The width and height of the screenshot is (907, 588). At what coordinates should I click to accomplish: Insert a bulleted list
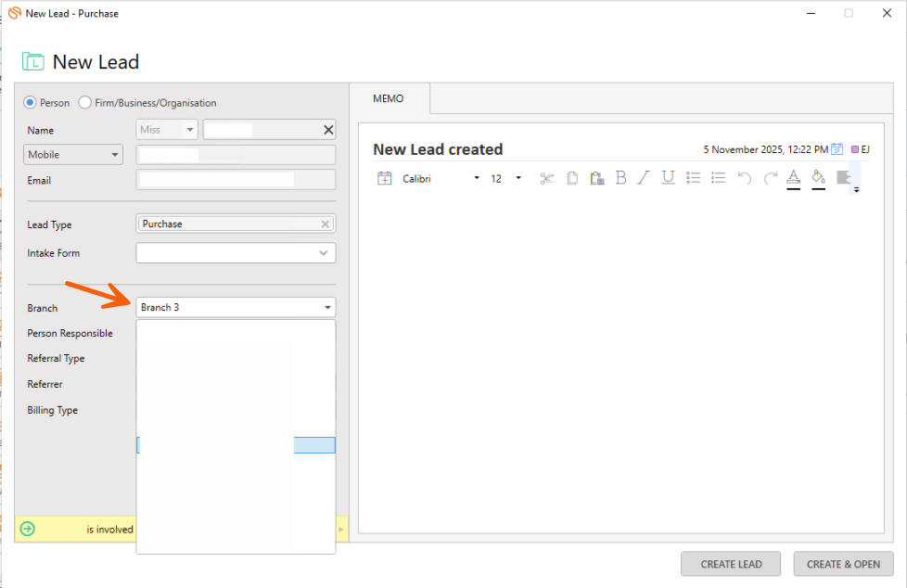(x=693, y=178)
